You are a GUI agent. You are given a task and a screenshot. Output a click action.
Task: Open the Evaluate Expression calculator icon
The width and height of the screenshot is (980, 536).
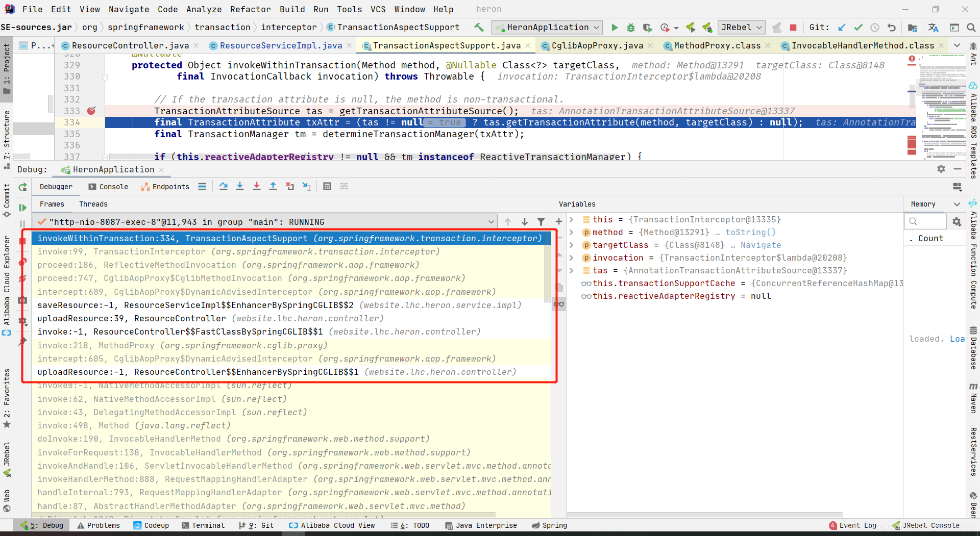click(327, 187)
